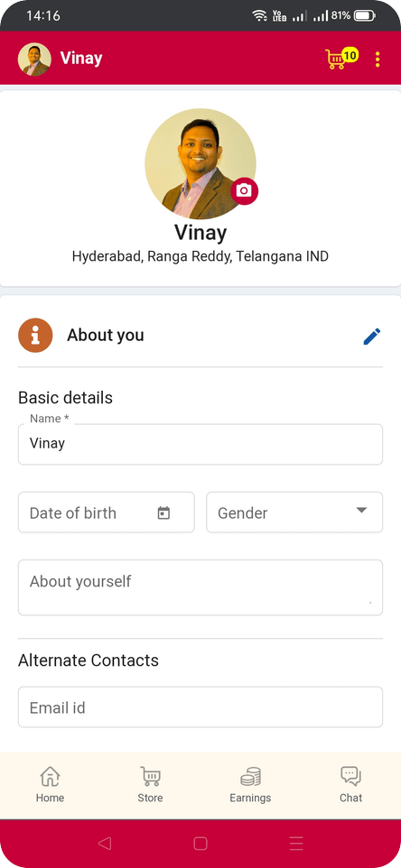Image resolution: width=401 pixels, height=868 pixels.
Task: Tap the Android back navigation button
Action: [x=104, y=843]
